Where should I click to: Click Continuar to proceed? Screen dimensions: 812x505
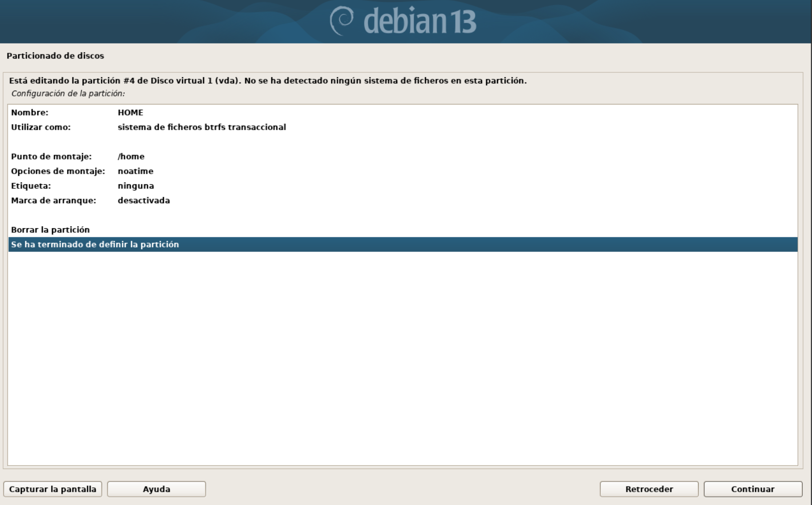point(753,489)
